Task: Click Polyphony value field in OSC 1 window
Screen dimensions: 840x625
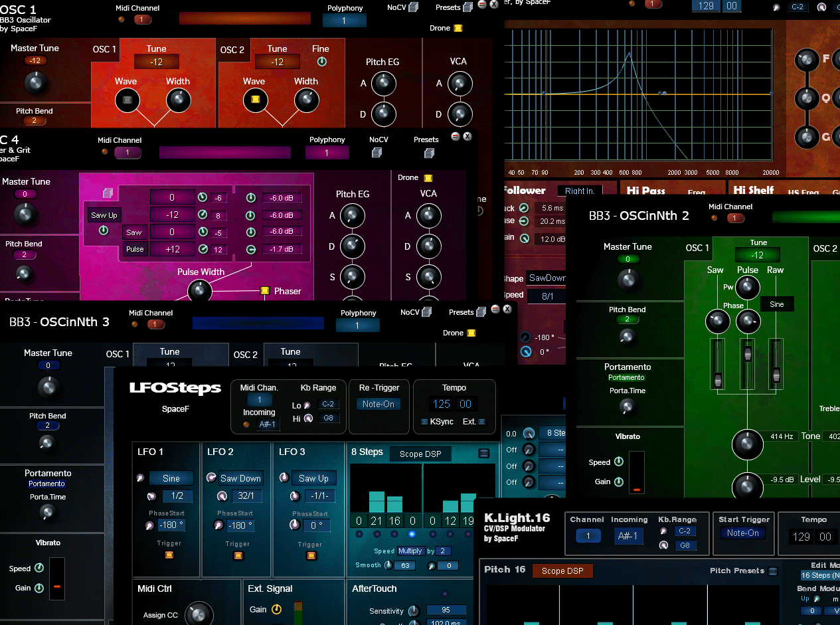Action: coord(345,21)
